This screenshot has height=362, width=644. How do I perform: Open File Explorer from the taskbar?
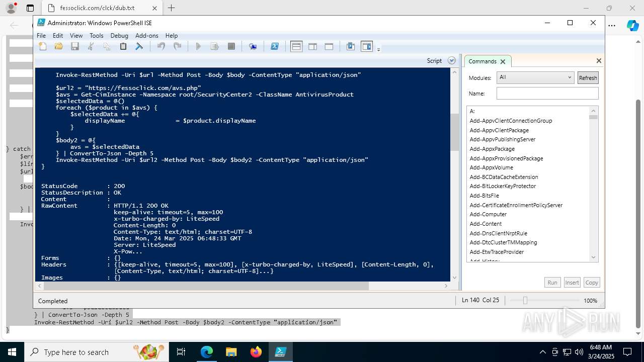231,352
